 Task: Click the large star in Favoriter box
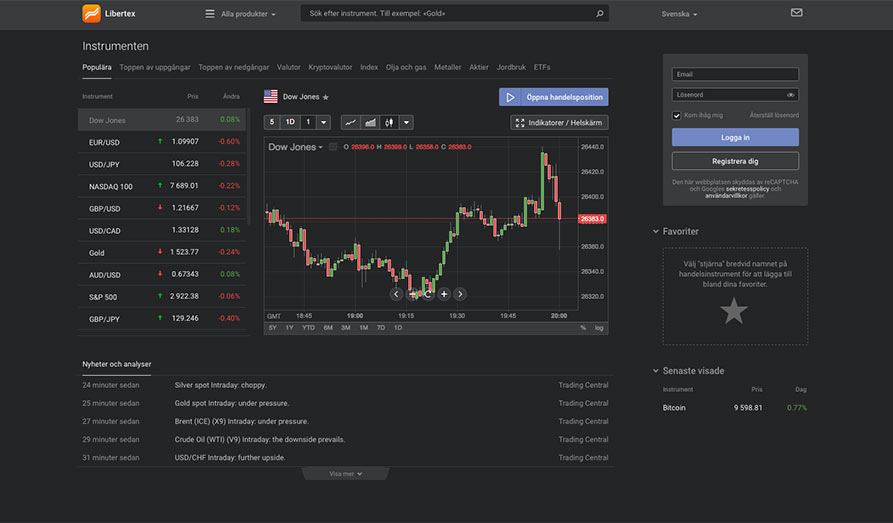734,312
